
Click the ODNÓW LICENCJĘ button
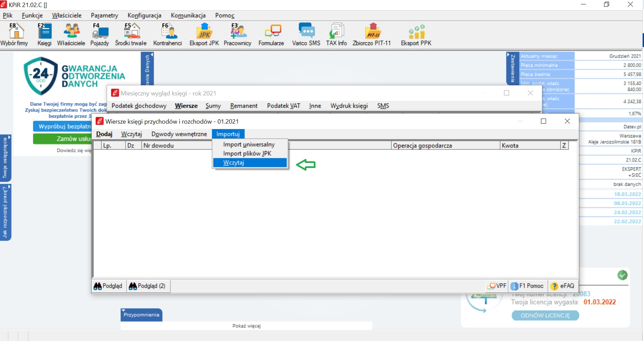tap(545, 315)
